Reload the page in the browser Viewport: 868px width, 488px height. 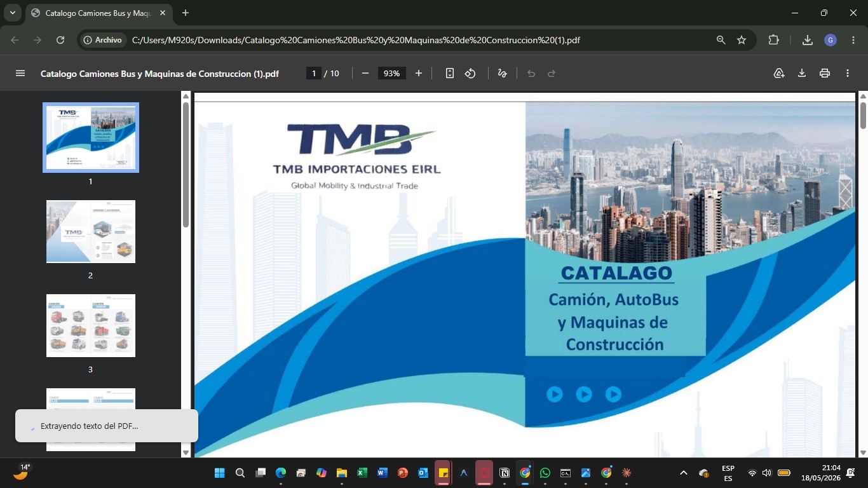click(x=60, y=40)
